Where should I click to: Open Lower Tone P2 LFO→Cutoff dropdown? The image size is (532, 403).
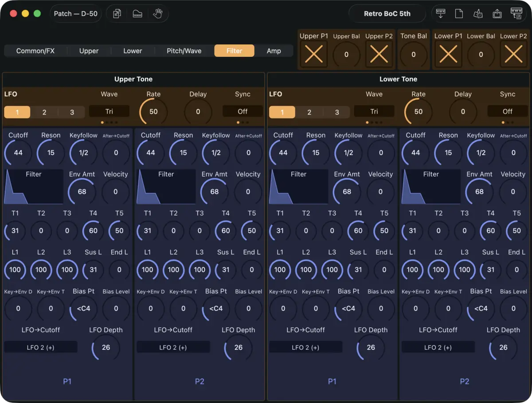(438, 347)
